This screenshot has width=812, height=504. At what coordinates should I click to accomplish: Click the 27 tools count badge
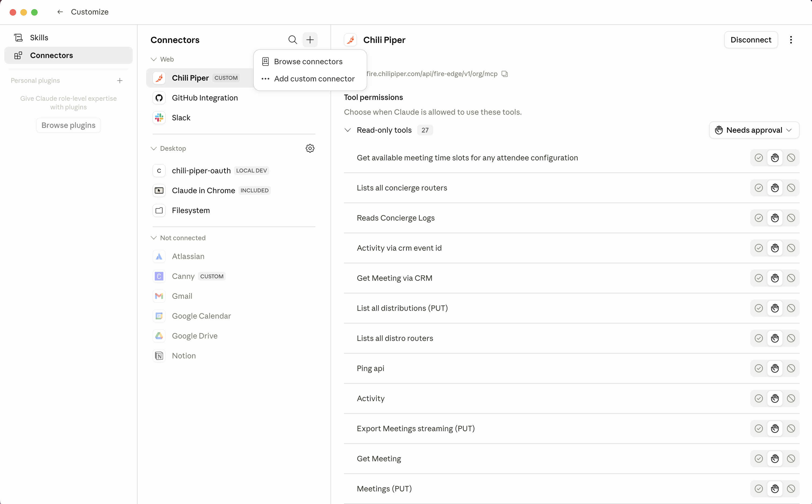425,130
